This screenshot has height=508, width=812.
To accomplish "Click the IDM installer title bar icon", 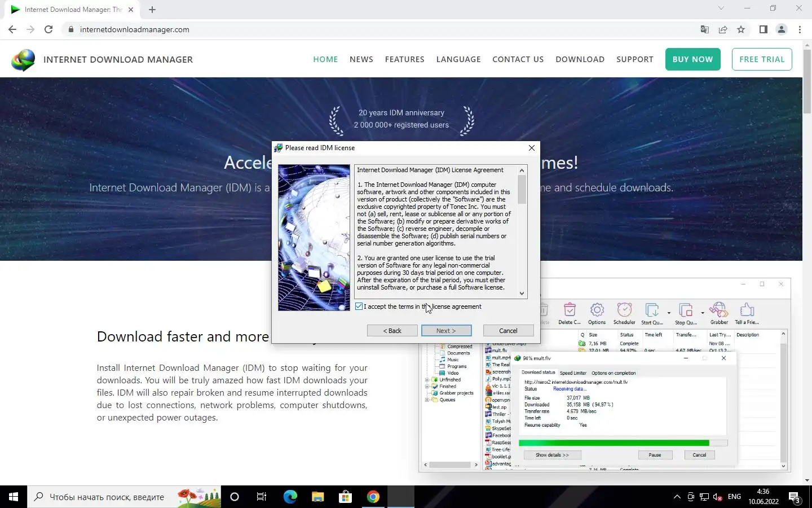I will (278, 148).
